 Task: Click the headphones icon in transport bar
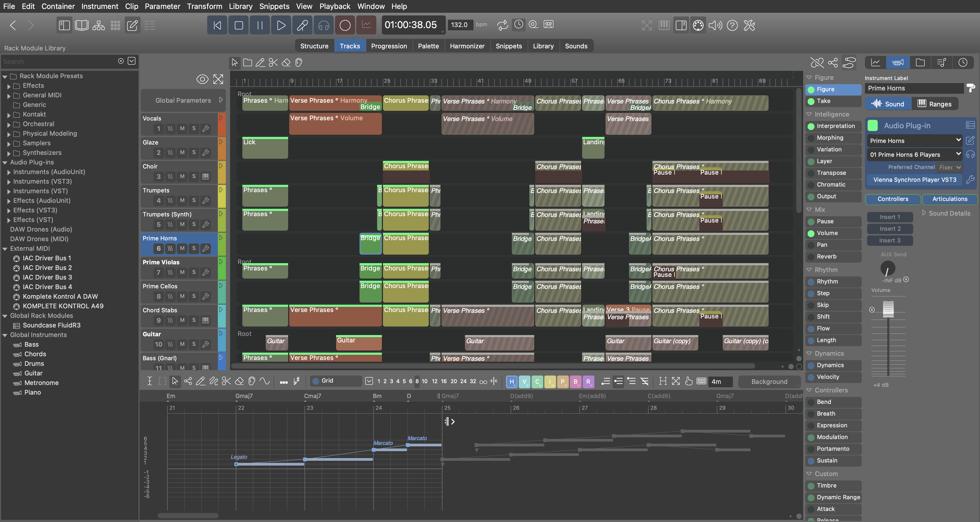pyautogui.click(x=323, y=26)
